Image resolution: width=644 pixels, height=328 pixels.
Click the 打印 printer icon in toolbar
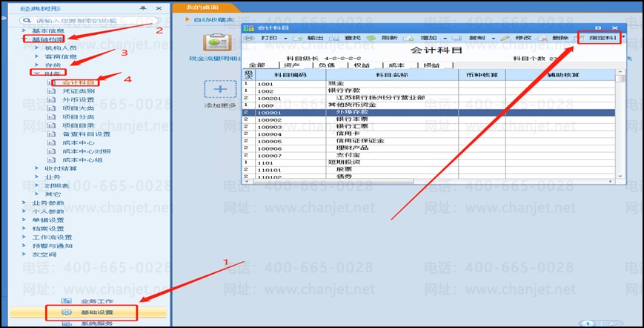tap(249, 38)
